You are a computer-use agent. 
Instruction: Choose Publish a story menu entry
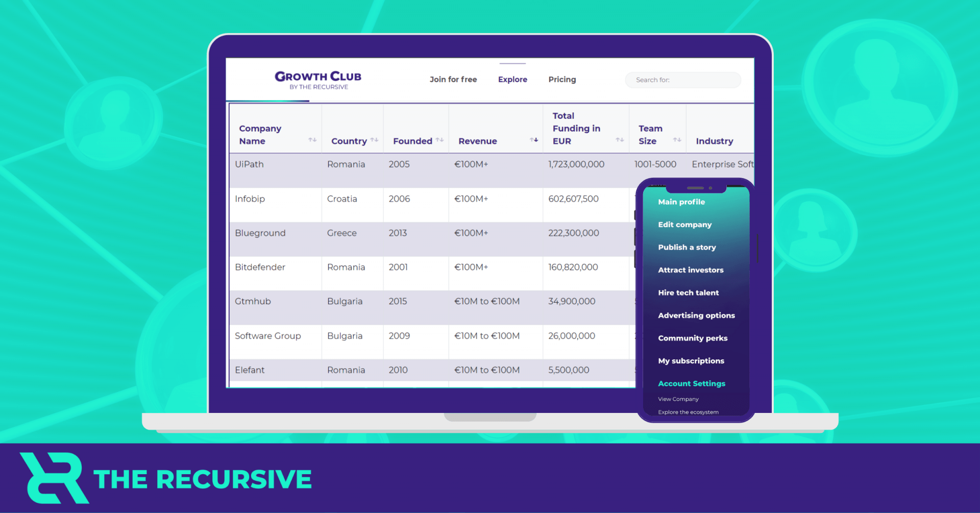click(x=687, y=247)
